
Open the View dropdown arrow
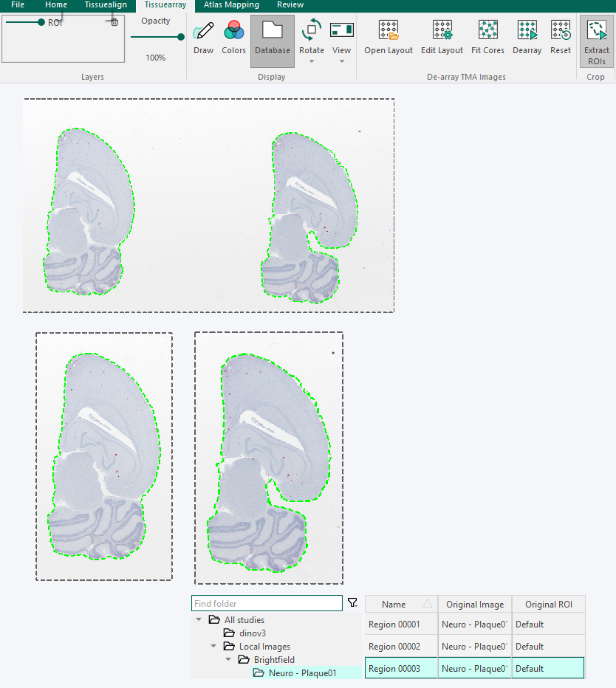[341, 61]
